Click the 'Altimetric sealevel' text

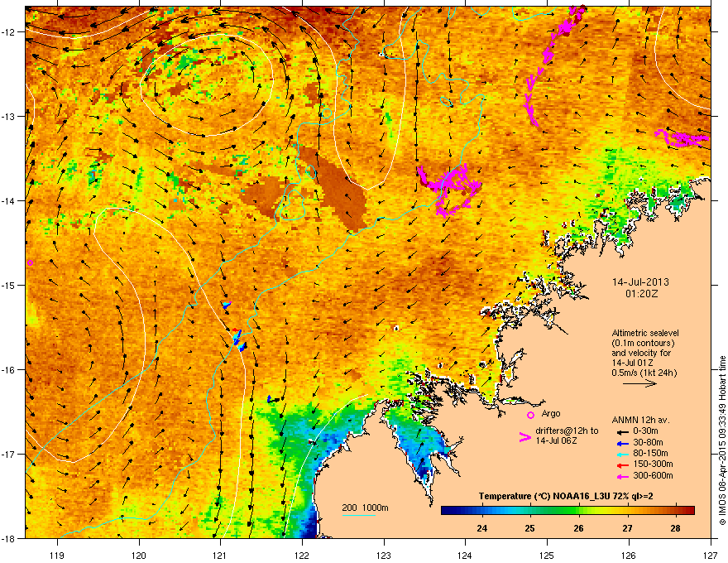tap(645, 333)
